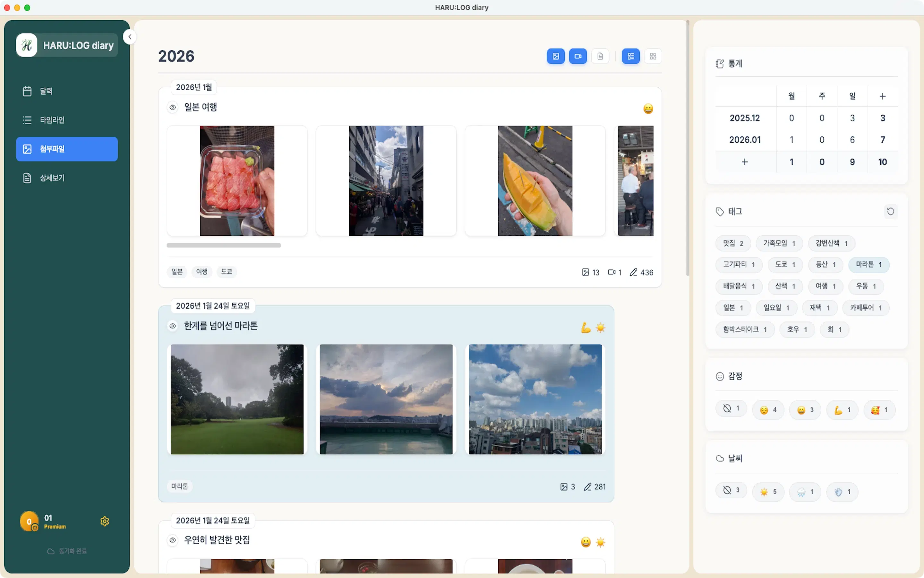Open the raw tuna sashimi photo thumbnail
This screenshot has width=924, height=578.
[237, 181]
